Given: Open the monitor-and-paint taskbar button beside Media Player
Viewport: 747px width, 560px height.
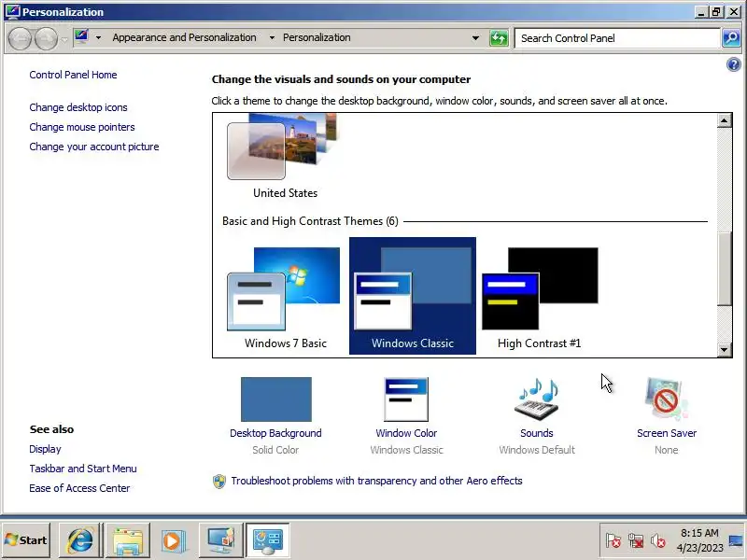Looking at the screenshot, I should pos(220,540).
